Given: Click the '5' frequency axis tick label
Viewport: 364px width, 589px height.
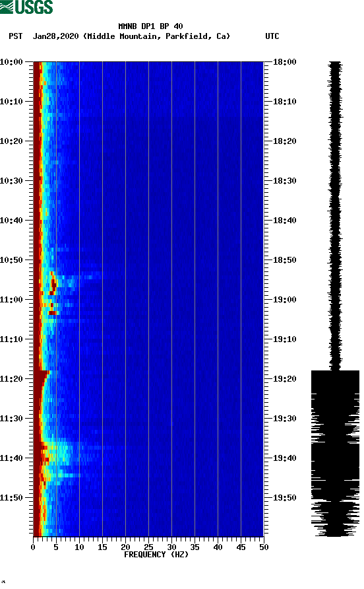Looking at the screenshot, I should [56, 547].
